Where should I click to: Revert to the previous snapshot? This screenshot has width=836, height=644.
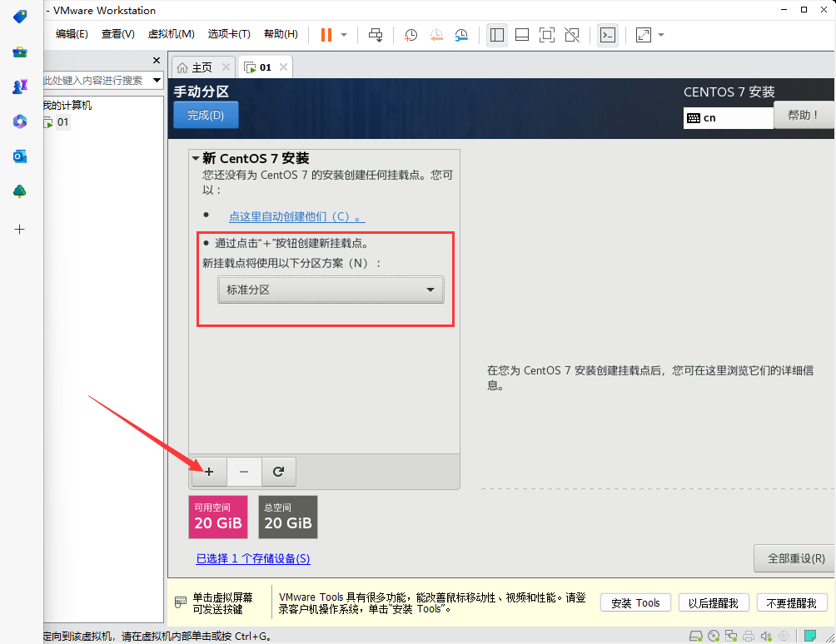(x=436, y=35)
